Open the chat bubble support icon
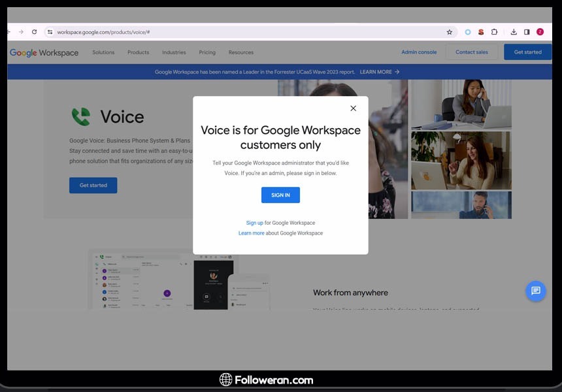Screen dimensions: 562x392 click(535, 291)
